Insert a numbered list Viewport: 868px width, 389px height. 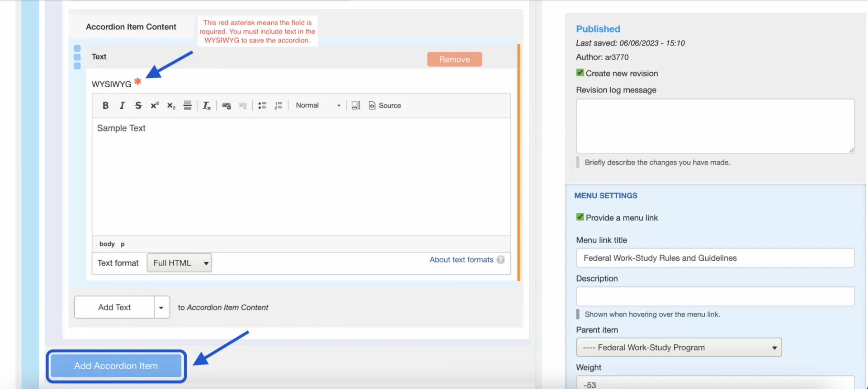point(278,105)
